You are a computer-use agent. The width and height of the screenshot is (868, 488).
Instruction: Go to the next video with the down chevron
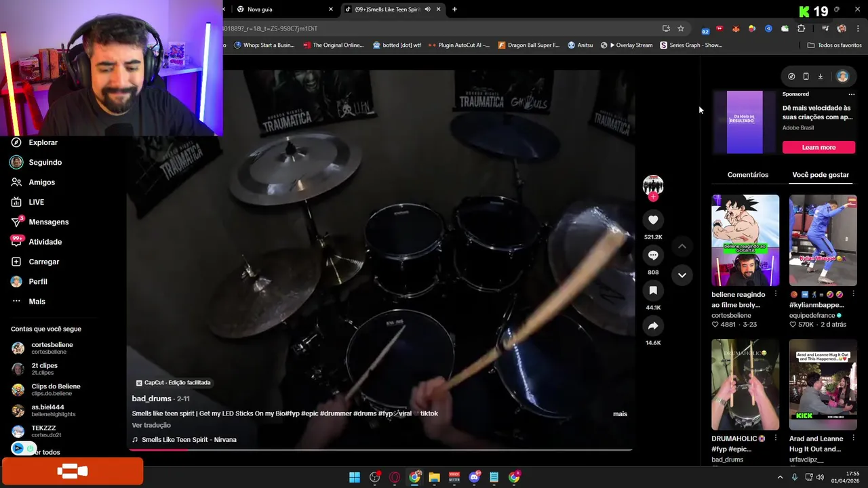pos(682,275)
